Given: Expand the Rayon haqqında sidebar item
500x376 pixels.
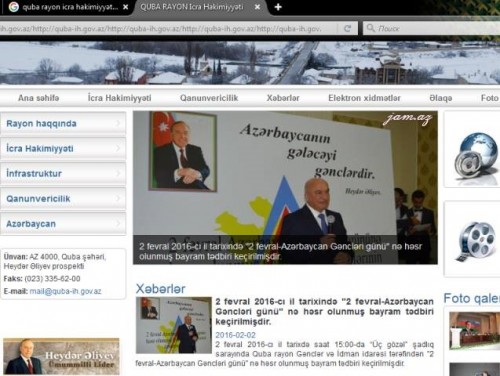Looking at the screenshot, I should click(63, 123).
